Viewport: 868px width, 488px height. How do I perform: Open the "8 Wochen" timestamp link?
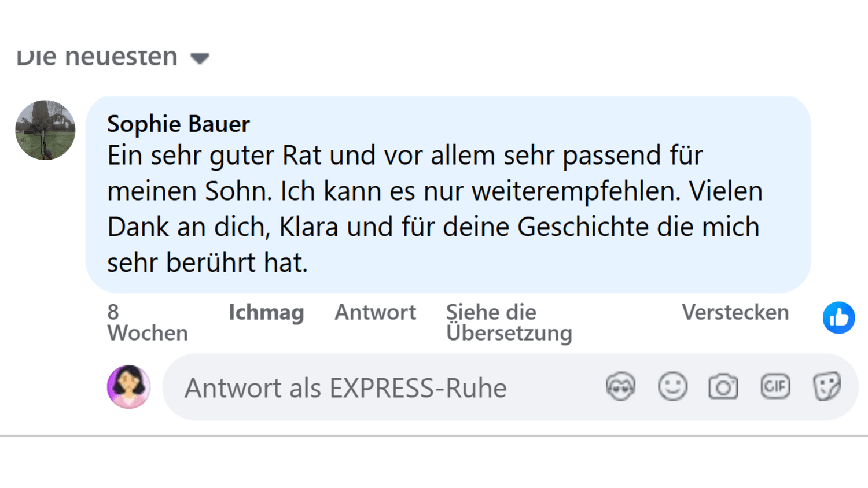[x=147, y=323]
